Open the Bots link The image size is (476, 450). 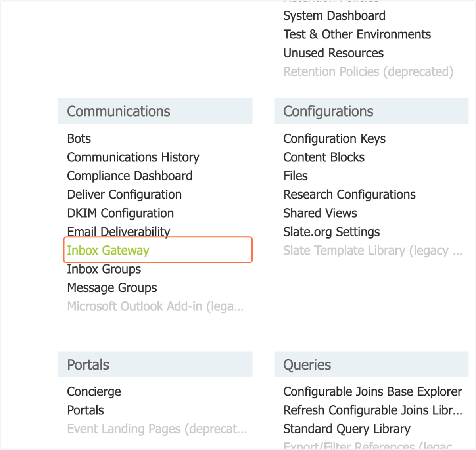pos(79,139)
